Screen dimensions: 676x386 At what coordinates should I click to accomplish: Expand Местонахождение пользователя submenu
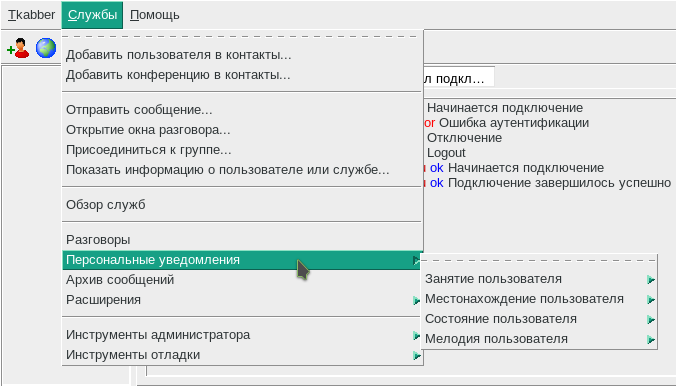(x=539, y=299)
